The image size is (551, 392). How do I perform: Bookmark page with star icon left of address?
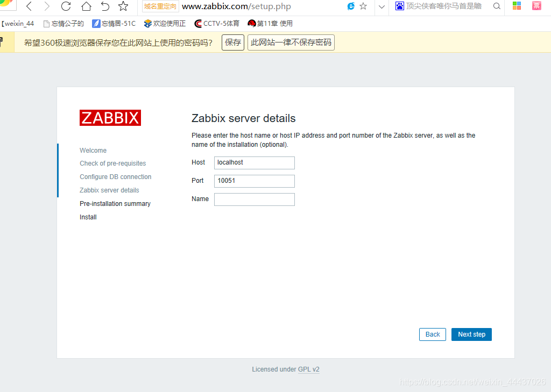click(123, 6)
